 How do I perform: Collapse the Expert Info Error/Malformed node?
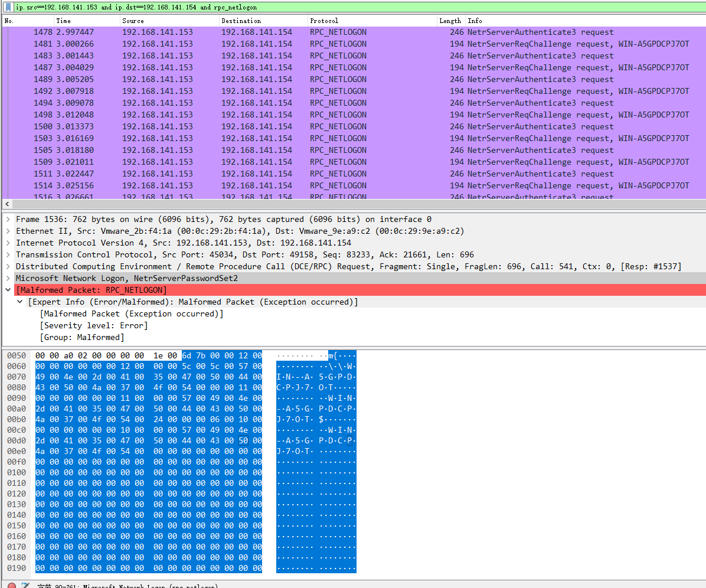[x=19, y=302]
